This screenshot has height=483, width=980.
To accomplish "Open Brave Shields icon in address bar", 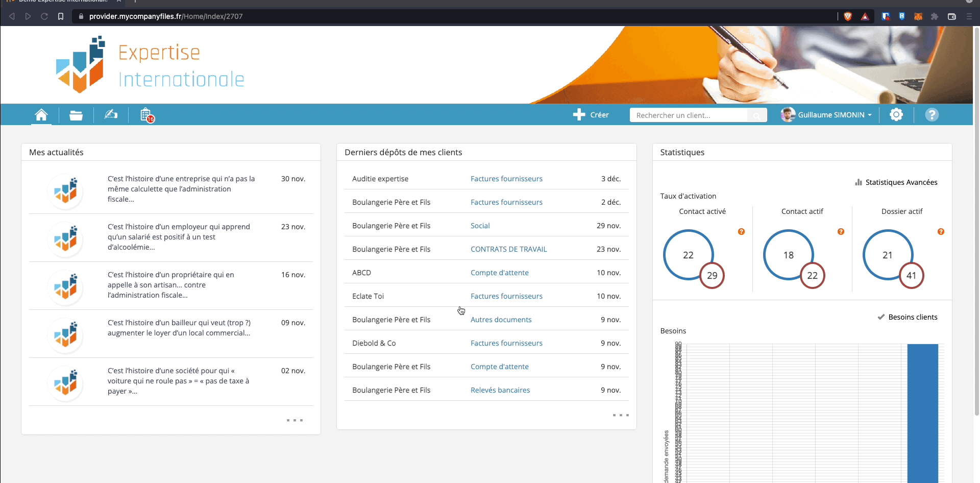I will click(x=848, y=16).
